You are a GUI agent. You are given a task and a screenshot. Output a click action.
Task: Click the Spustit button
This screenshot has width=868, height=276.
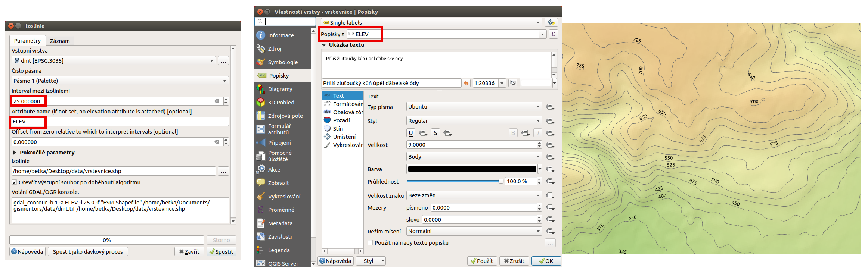pyautogui.click(x=221, y=251)
